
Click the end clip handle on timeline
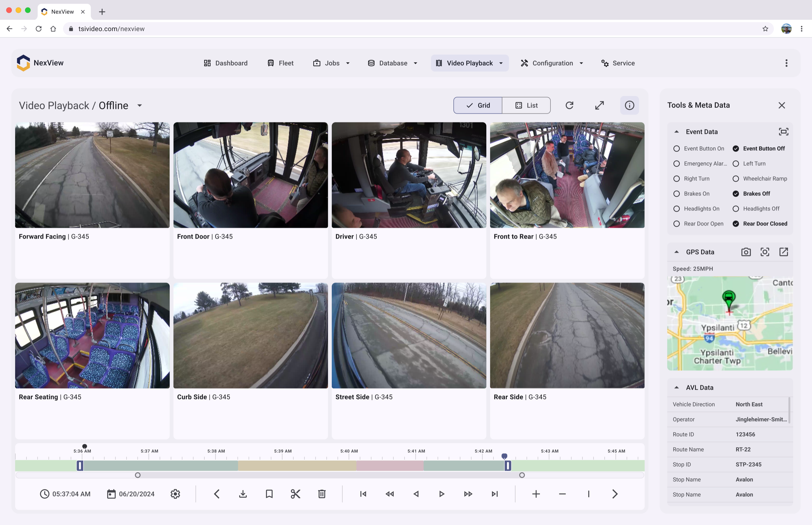pos(508,466)
